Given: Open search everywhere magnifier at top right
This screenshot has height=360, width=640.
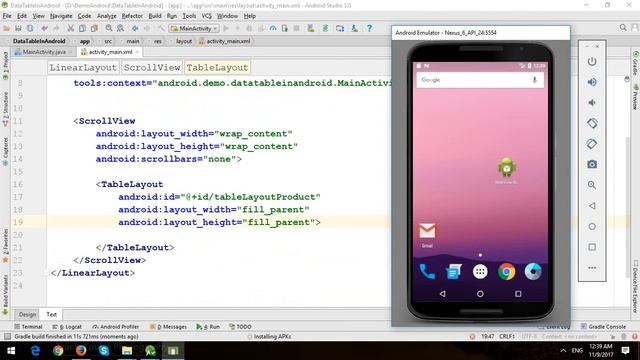Looking at the screenshot, I should 623,28.
